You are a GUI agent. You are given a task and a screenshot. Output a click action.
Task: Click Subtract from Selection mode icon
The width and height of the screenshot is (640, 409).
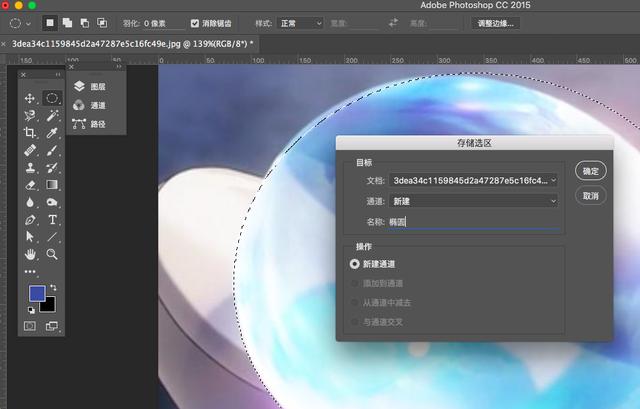pyautogui.click(x=84, y=23)
